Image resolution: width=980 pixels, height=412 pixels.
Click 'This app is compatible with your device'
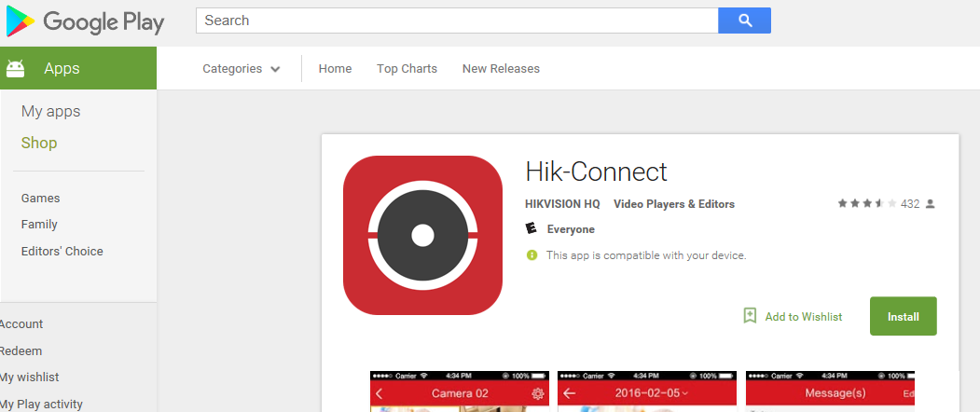[x=646, y=255]
